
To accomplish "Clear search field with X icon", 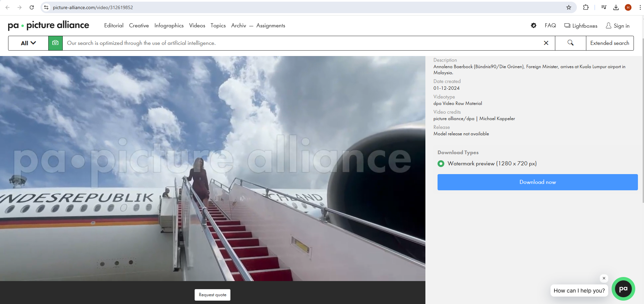I will [546, 43].
